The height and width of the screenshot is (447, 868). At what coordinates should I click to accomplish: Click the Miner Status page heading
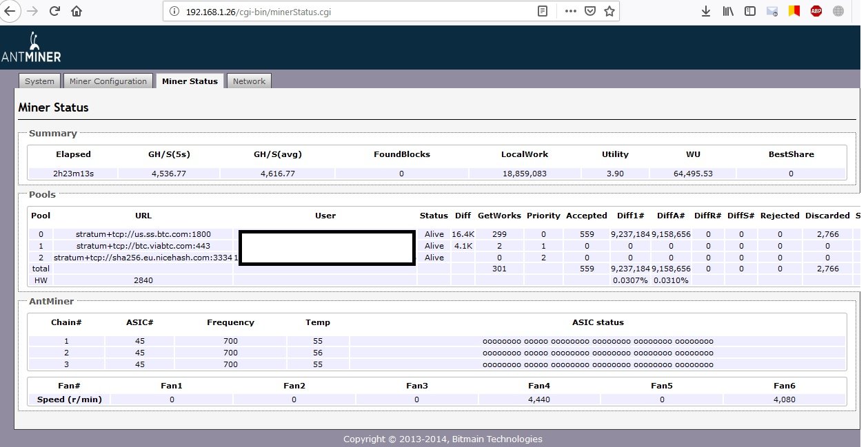coord(53,107)
